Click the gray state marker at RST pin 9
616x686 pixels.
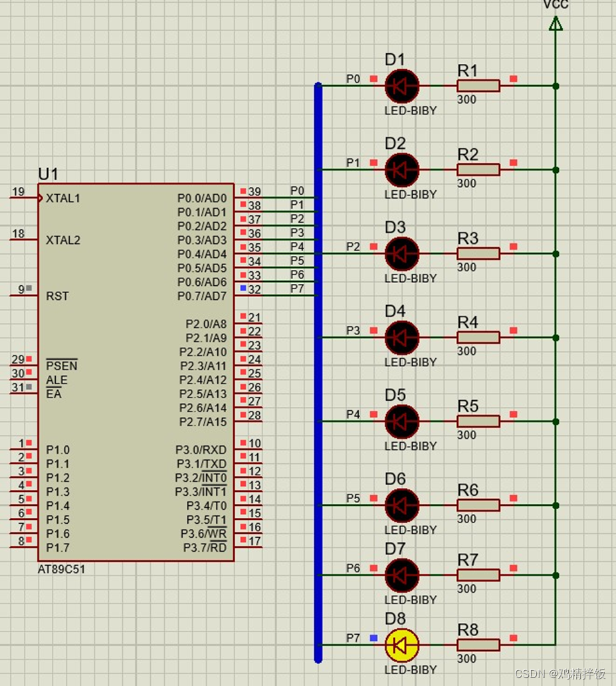click(x=29, y=288)
